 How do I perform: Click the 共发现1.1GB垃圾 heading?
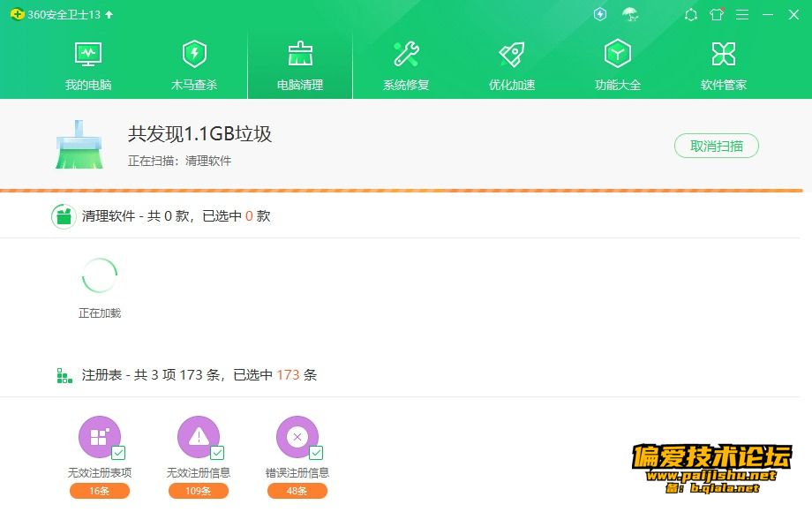[199, 134]
